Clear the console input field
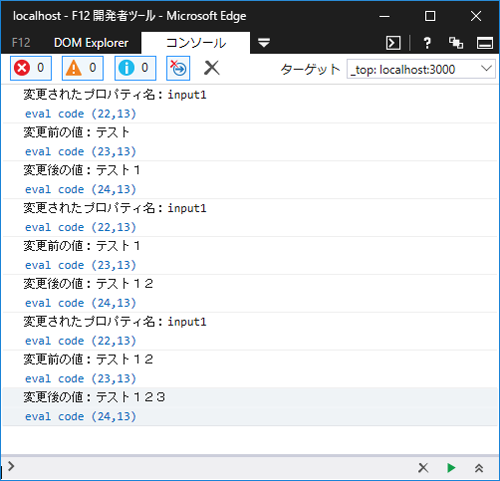Screen dimensions: 500x481 423,468
